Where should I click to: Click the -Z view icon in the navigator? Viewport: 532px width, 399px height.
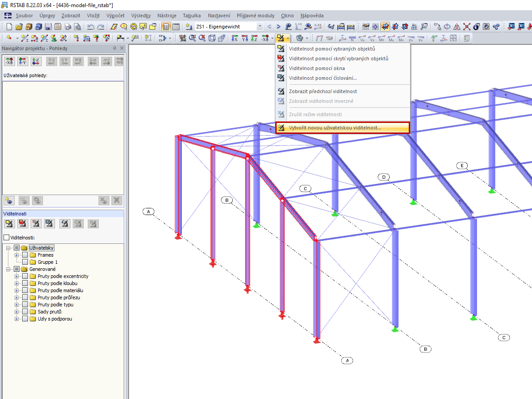35,62
